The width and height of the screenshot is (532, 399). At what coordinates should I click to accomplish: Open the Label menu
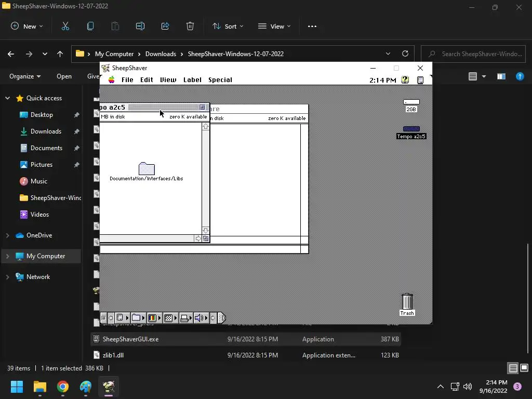click(192, 79)
